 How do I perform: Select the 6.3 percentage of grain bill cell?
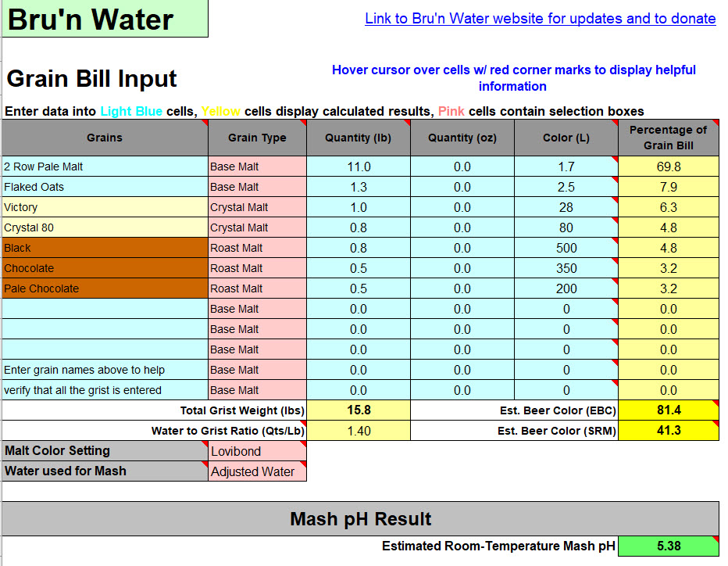click(669, 207)
